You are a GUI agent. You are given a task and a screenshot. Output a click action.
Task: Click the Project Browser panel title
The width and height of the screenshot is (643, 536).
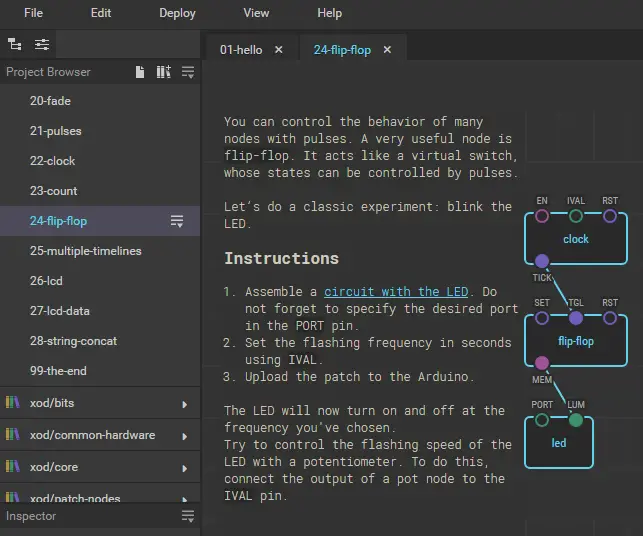click(48, 72)
